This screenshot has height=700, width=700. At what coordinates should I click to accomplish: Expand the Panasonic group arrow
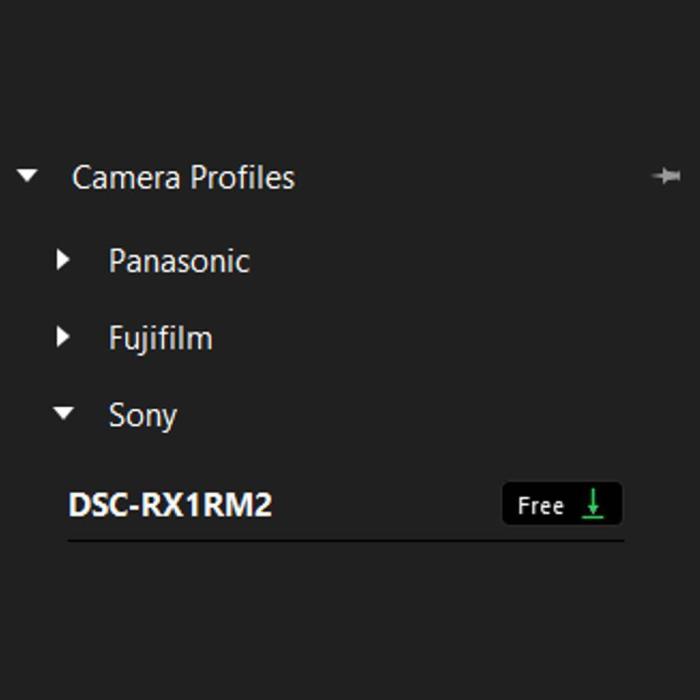(x=64, y=260)
